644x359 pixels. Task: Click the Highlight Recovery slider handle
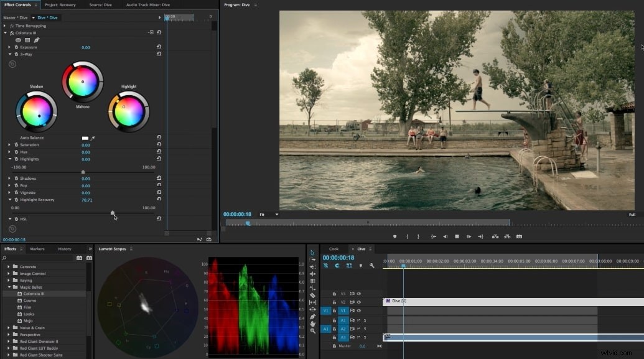(x=113, y=213)
